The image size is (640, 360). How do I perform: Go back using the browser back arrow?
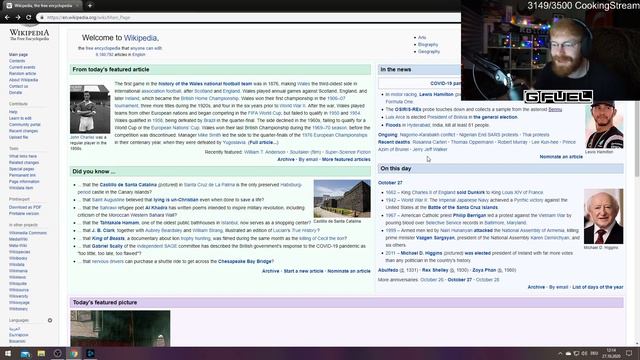[7, 18]
